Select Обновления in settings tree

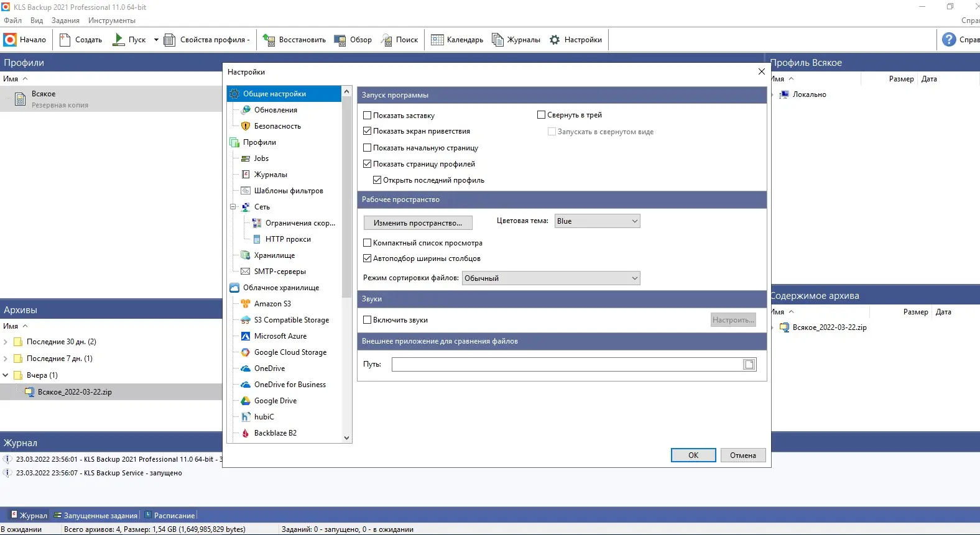pos(275,110)
